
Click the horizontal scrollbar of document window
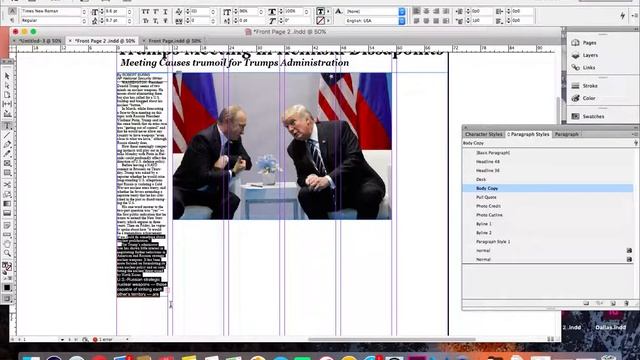coord(392,339)
